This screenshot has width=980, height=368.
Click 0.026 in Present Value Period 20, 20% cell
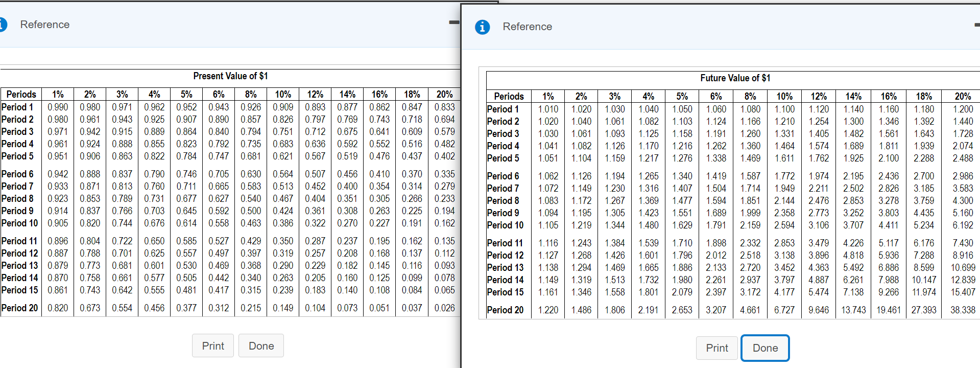444,308
